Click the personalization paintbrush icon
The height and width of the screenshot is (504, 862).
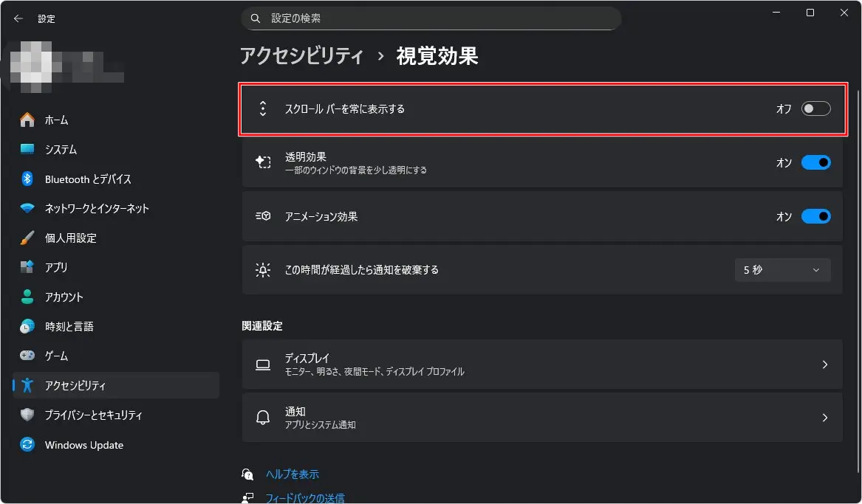click(x=27, y=238)
